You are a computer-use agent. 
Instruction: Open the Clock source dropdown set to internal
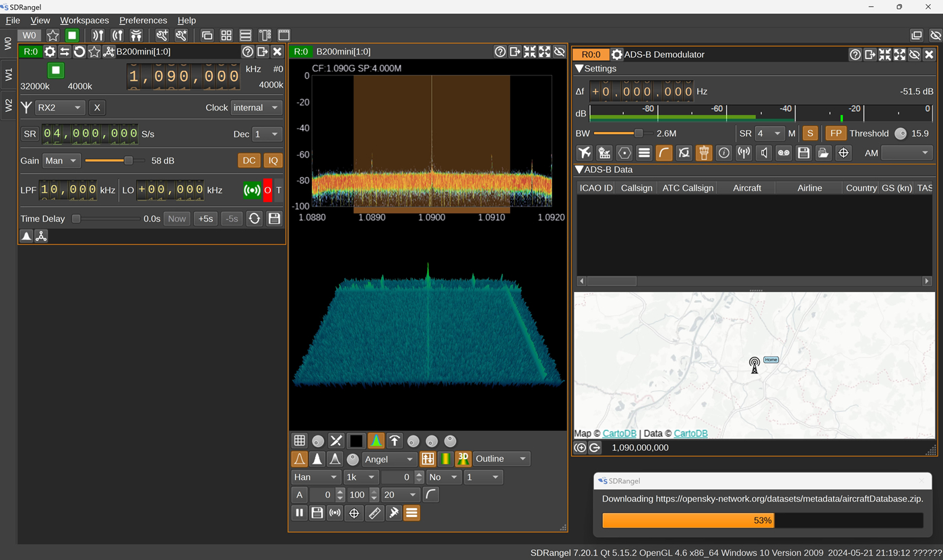(x=256, y=108)
